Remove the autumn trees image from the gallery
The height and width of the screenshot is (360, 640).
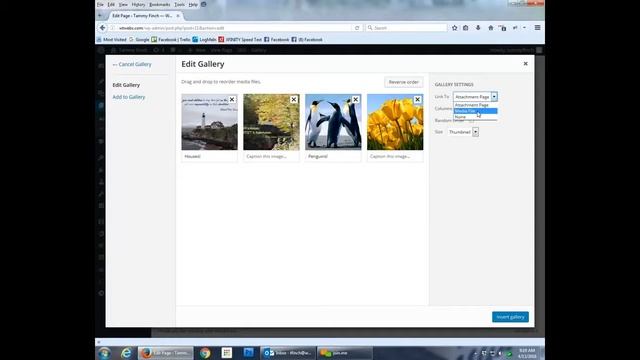[293, 99]
